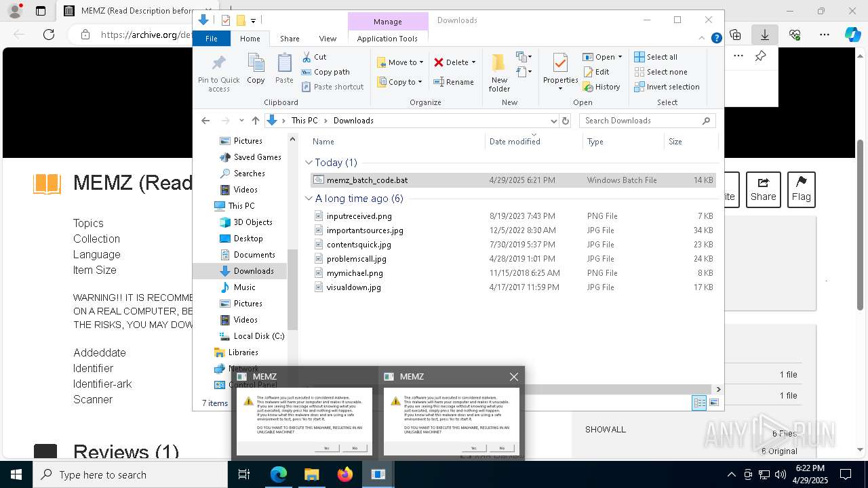This screenshot has width=868, height=488.
Task: Switch to large thumbnails view icon
Action: [713, 403]
